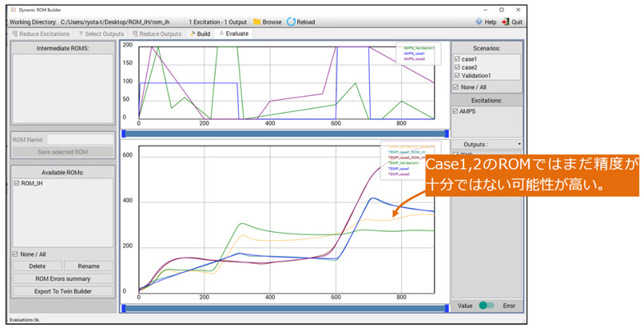Click the Evaluations Ok status text

point(25,319)
